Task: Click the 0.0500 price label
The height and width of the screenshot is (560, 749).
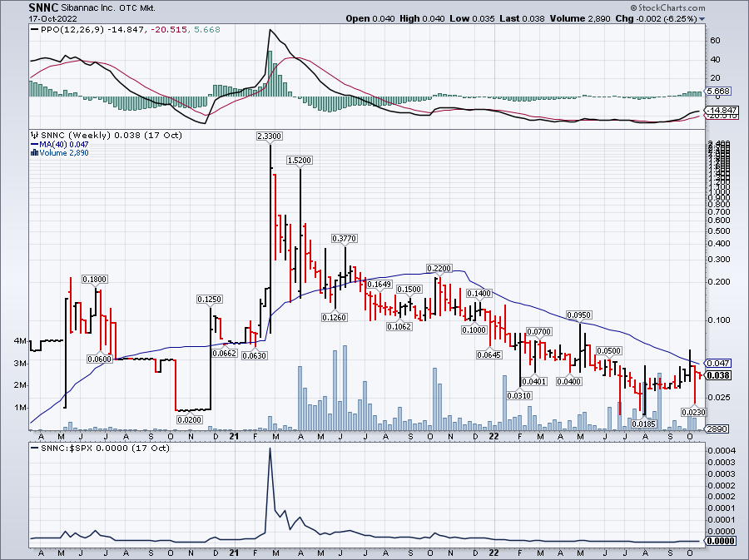Action: point(609,351)
